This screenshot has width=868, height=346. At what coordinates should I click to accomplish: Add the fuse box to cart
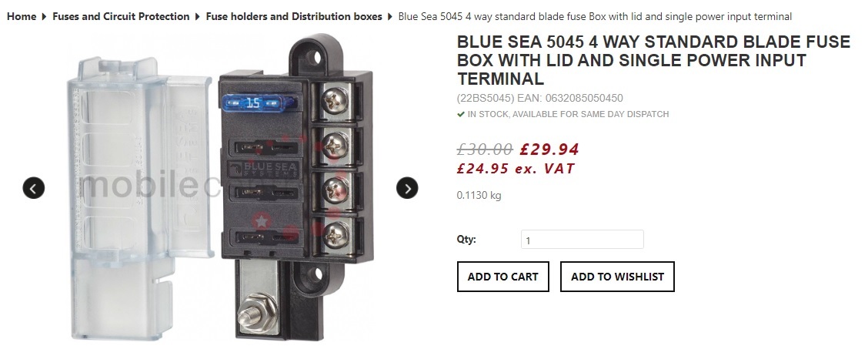pyautogui.click(x=502, y=277)
